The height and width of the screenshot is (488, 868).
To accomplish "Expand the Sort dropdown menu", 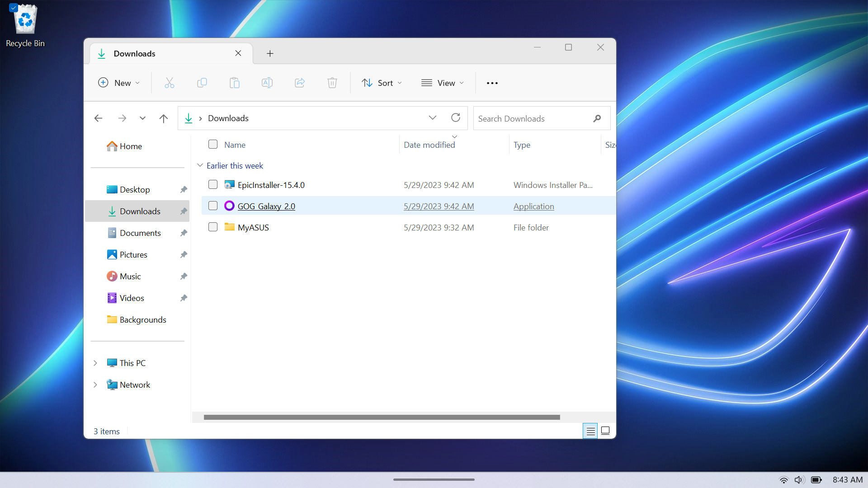I will [x=382, y=83].
